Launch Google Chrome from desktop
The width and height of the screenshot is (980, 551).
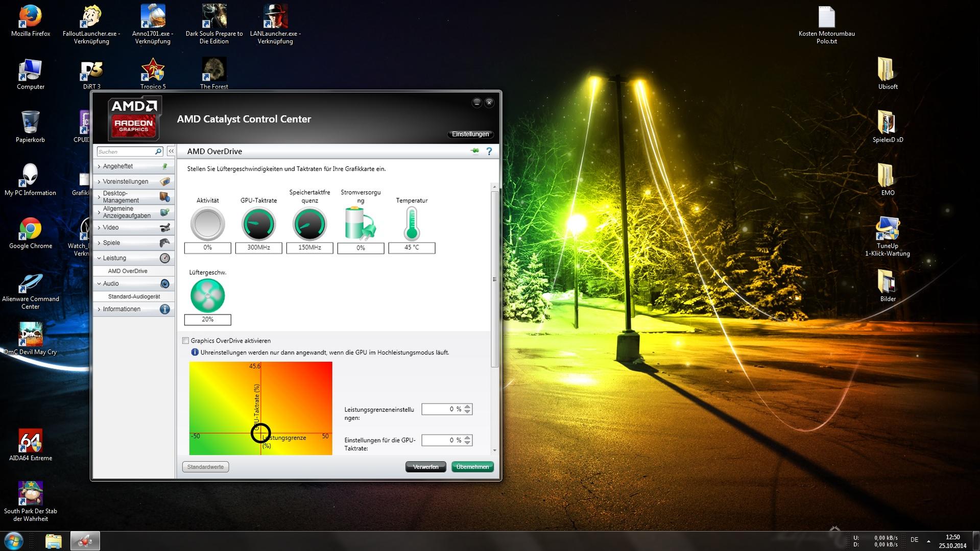[x=30, y=233]
